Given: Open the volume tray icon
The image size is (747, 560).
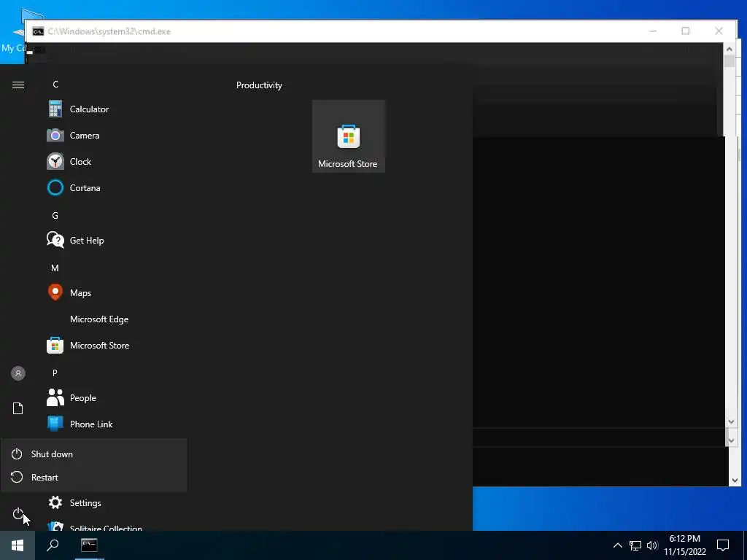Looking at the screenshot, I should tap(652, 545).
